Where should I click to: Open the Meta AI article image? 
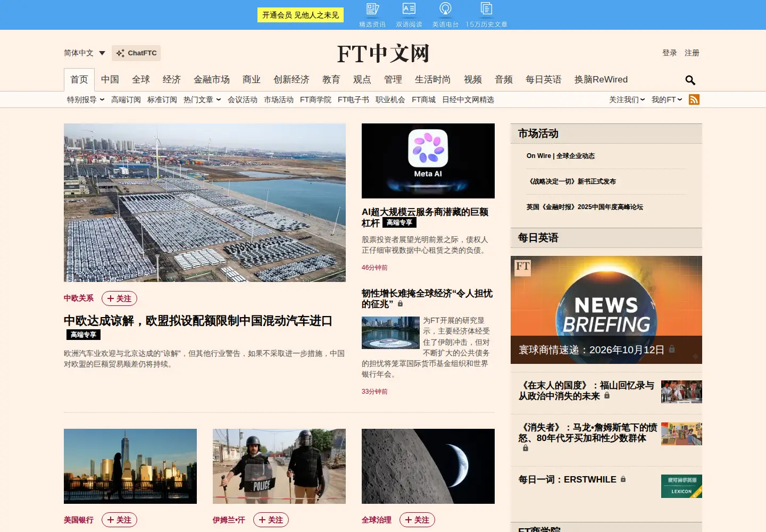(x=428, y=161)
